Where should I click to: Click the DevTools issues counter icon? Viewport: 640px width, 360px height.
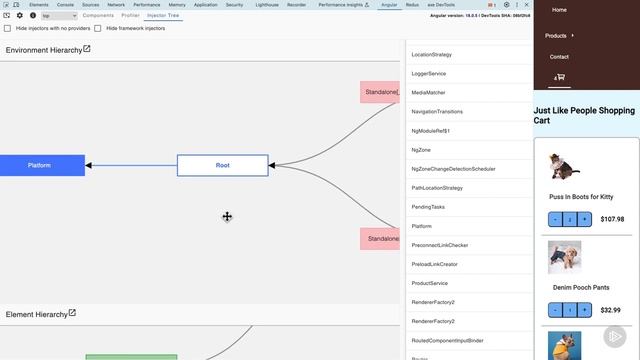click(491, 5)
